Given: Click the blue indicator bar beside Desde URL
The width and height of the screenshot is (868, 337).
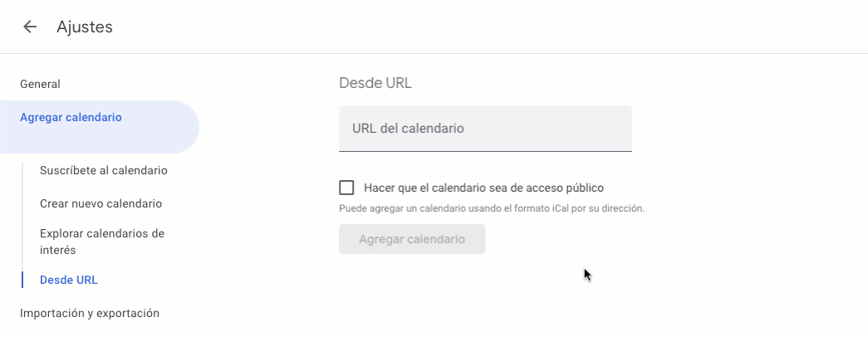Looking at the screenshot, I should [23, 280].
